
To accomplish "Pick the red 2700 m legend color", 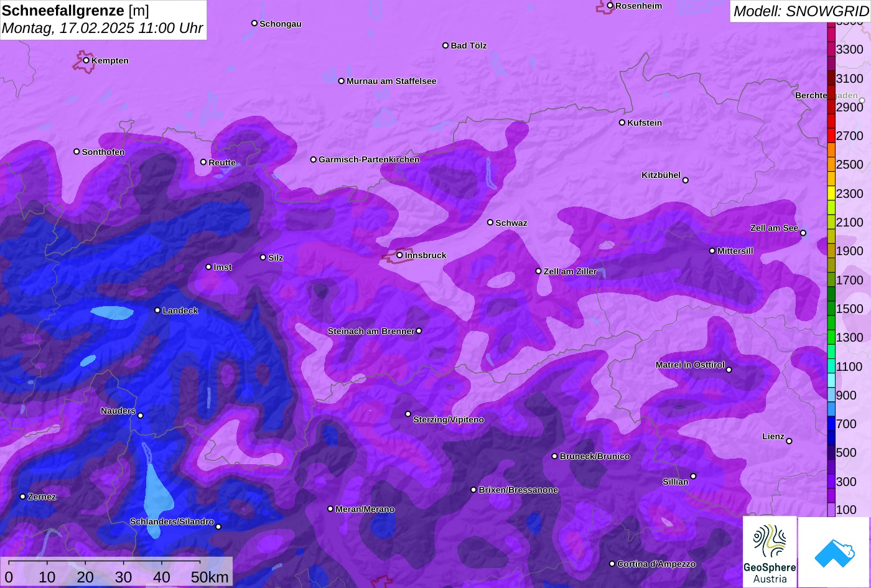I will (x=831, y=136).
